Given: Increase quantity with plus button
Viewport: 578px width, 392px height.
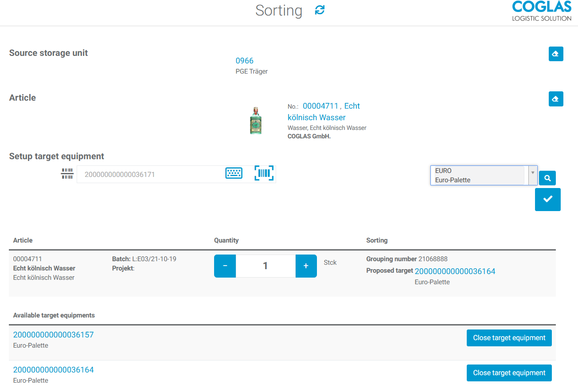Looking at the screenshot, I should [x=306, y=266].
